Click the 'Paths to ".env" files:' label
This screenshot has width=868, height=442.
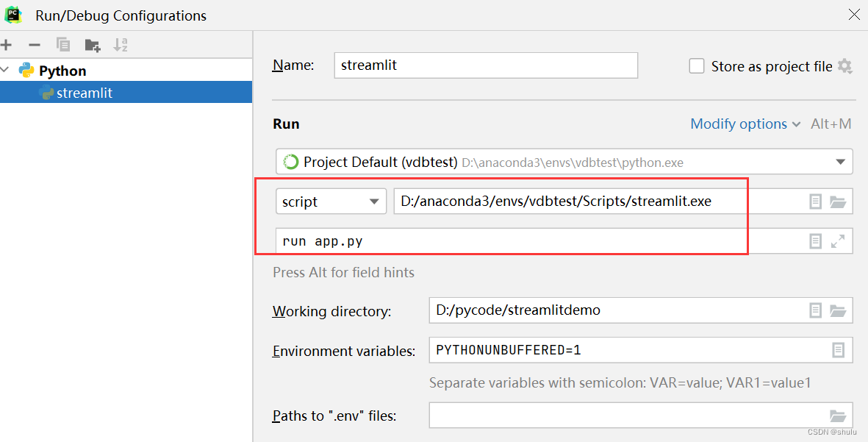click(334, 416)
